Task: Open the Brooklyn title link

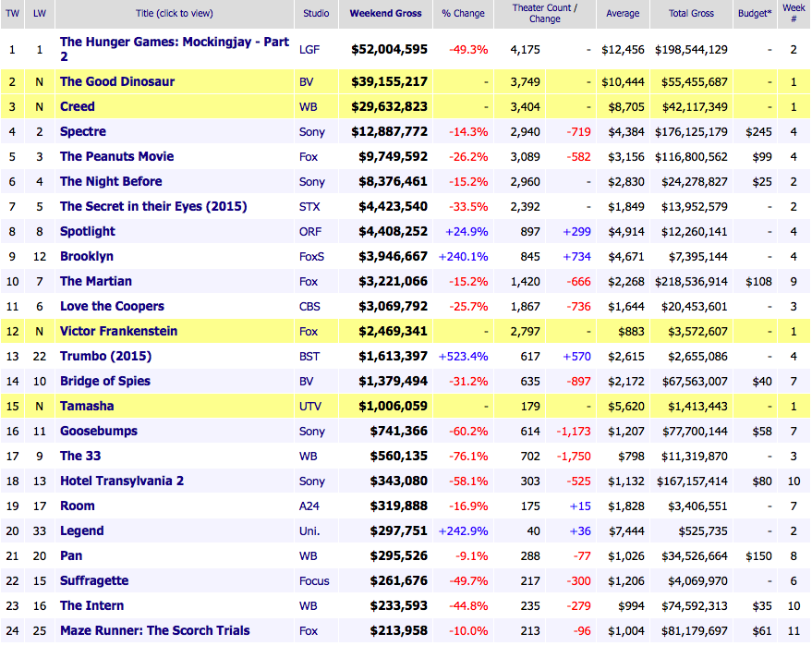Action: [87, 256]
